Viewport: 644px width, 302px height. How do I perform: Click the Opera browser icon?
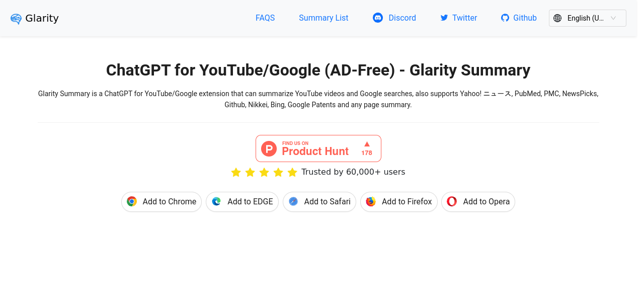coord(452,201)
